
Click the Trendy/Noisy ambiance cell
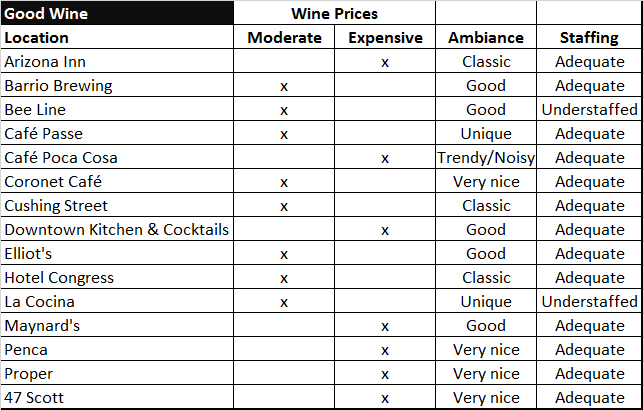coord(486,157)
